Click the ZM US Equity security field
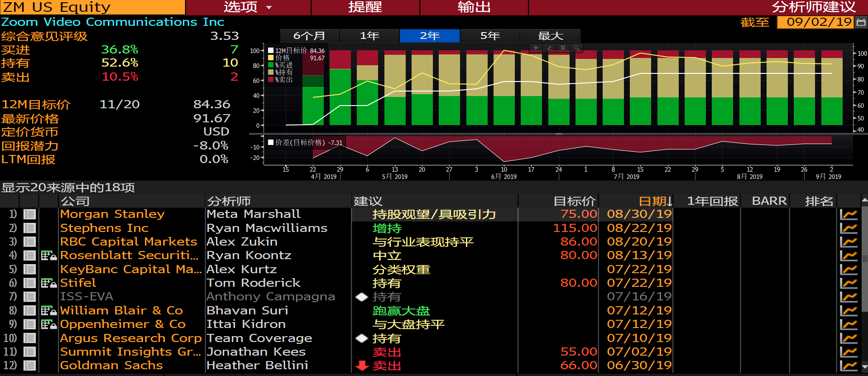Viewport: 868px width, 376px height. coord(92,7)
